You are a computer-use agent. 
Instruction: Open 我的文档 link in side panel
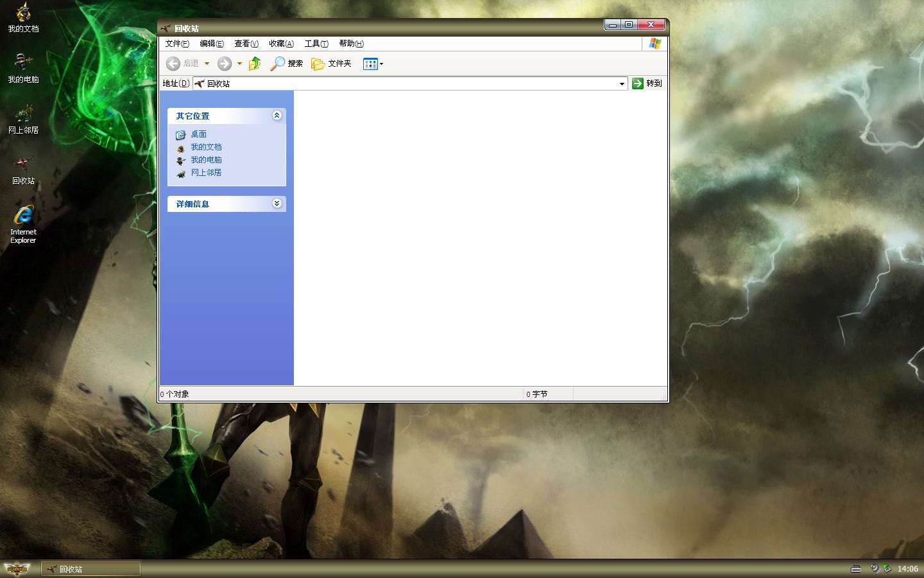pyautogui.click(x=206, y=147)
